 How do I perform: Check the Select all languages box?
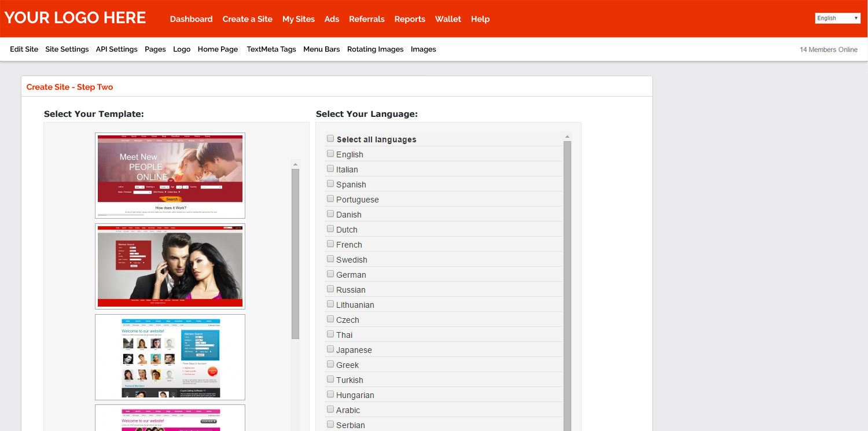point(330,139)
